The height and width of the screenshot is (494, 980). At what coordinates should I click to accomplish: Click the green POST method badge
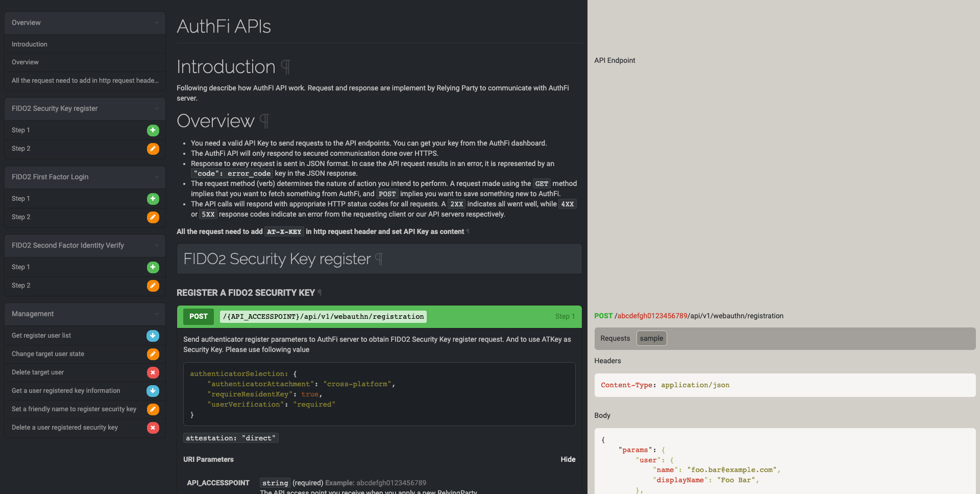(x=199, y=317)
